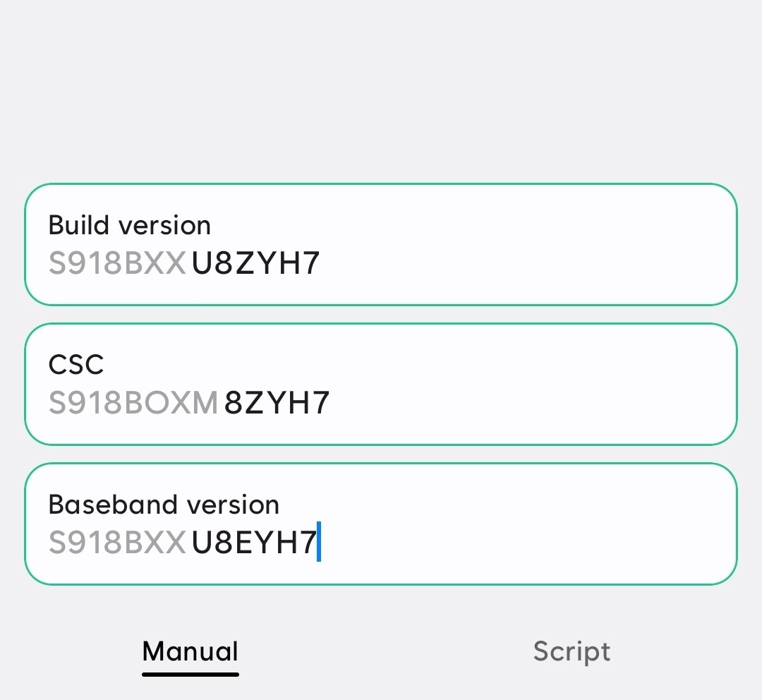Click the U8EYH7 text in Baseband field

pos(253,542)
